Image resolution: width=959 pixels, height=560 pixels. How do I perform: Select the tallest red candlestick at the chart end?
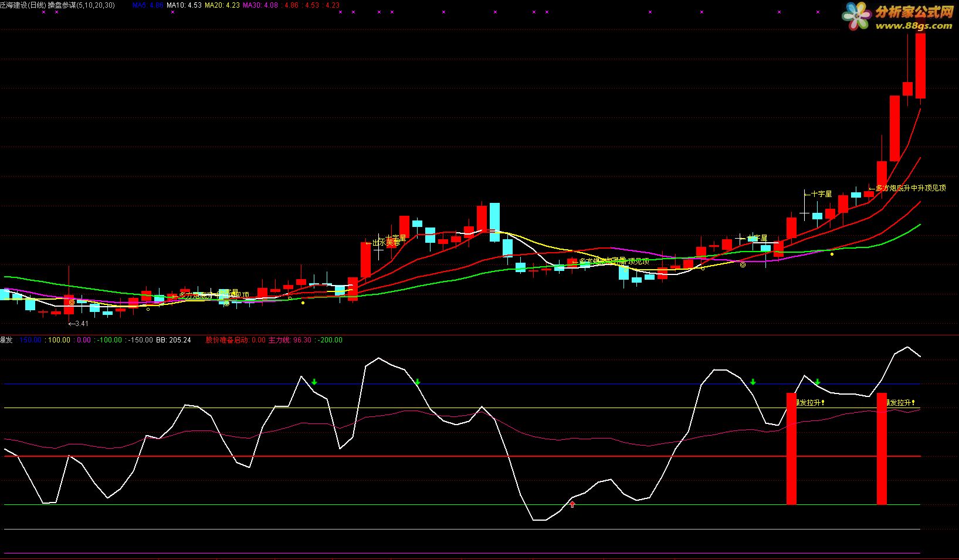pyautogui.click(x=920, y=66)
